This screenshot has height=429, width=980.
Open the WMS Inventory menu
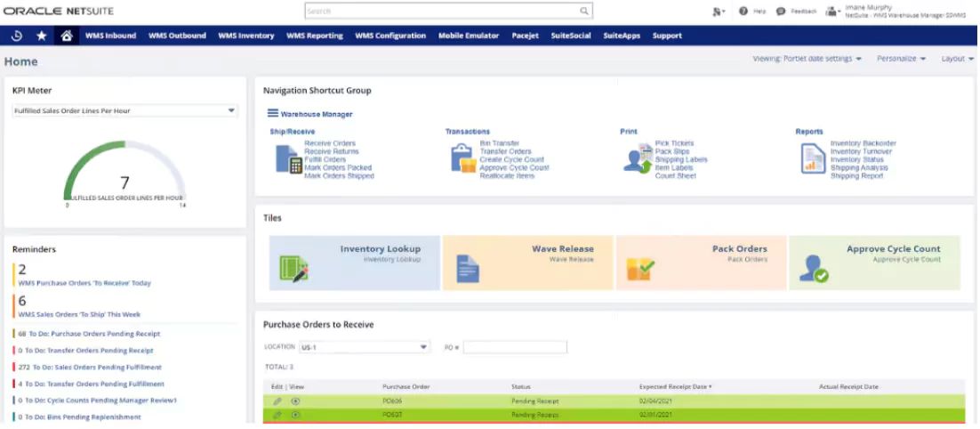[x=246, y=36]
